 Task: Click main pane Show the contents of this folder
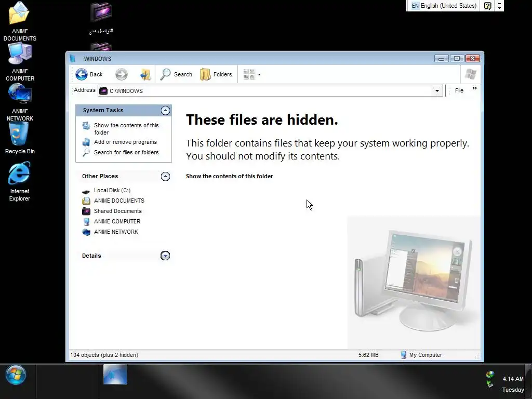[x=229, y=176]
